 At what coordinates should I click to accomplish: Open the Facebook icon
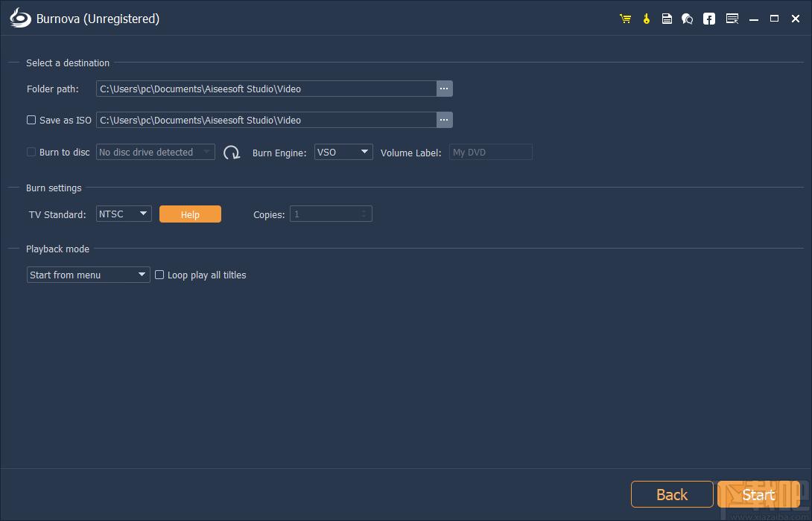(709, 19)
